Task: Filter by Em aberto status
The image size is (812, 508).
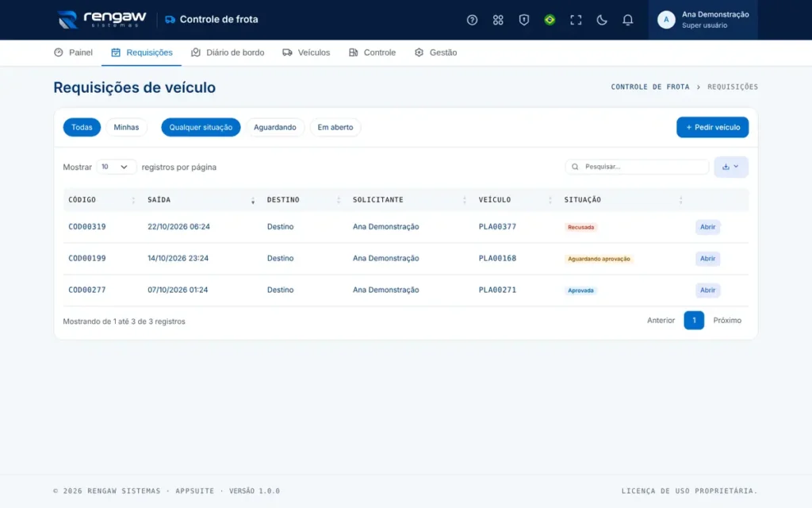Action: [335, 127]
